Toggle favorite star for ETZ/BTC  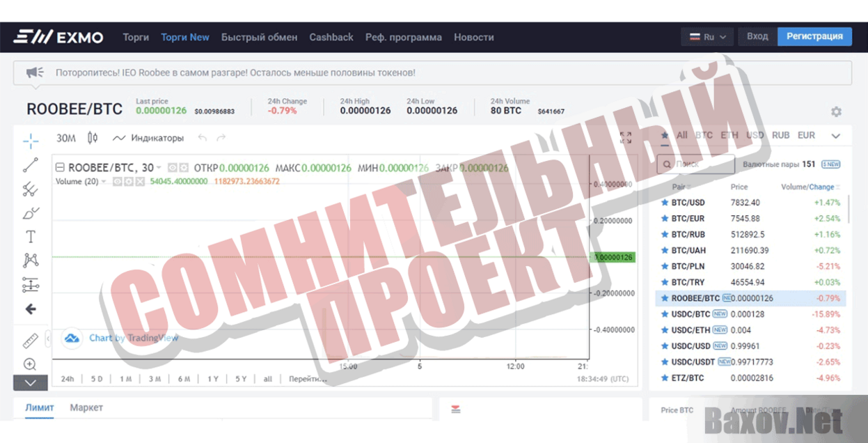[664, 378]
